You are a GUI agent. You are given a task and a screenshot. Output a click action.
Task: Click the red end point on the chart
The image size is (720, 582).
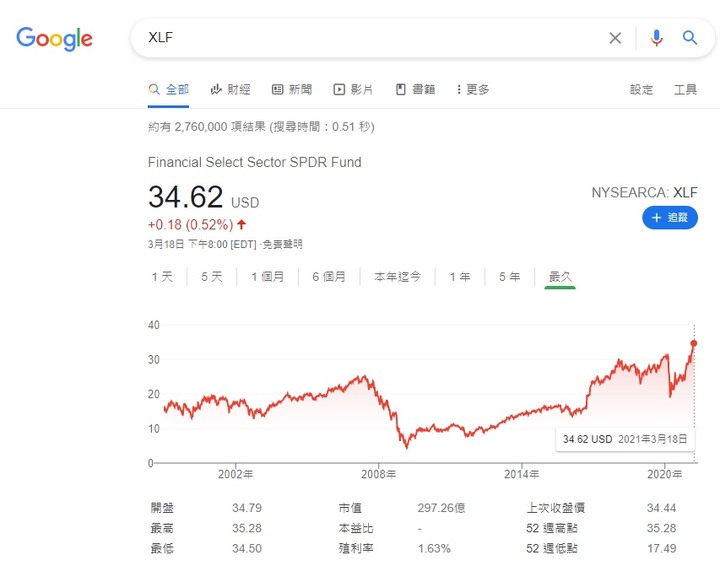(694, 343)
